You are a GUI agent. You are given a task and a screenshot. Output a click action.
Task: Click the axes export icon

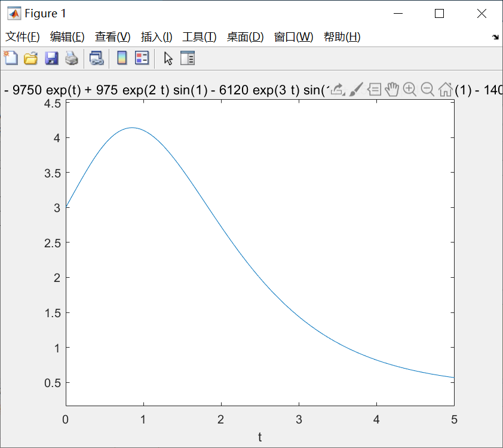coord(338,90)
